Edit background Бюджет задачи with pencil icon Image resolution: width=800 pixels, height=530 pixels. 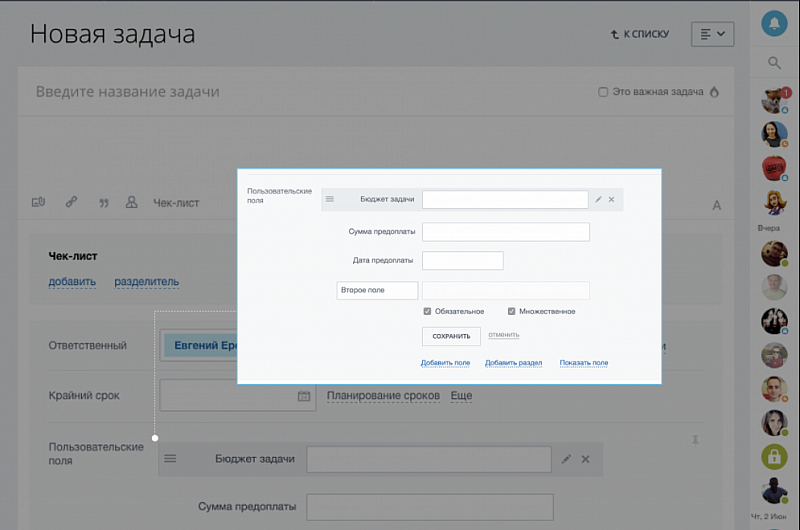tap(566, 459)
